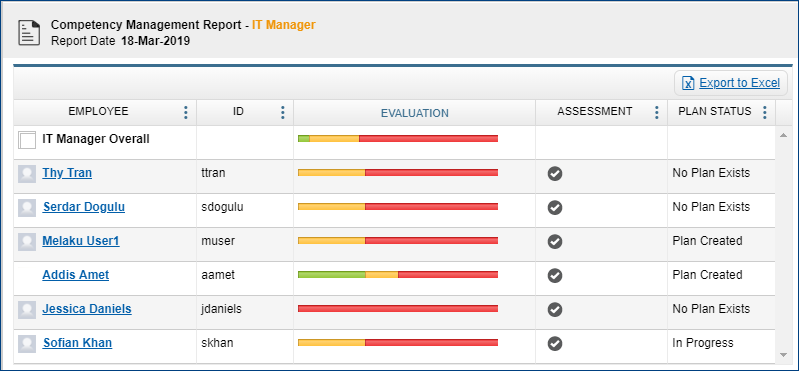Click Jessica Daniels' all-red evaluation bar
The width and height of the screenshot is (799, 371).
click(x=398, y=308)
